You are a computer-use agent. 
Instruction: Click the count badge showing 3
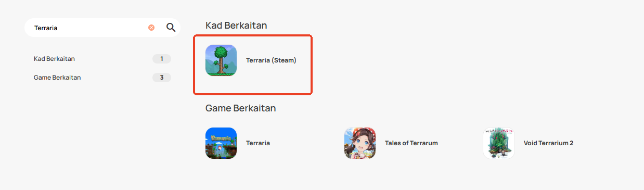click(162, 78)
